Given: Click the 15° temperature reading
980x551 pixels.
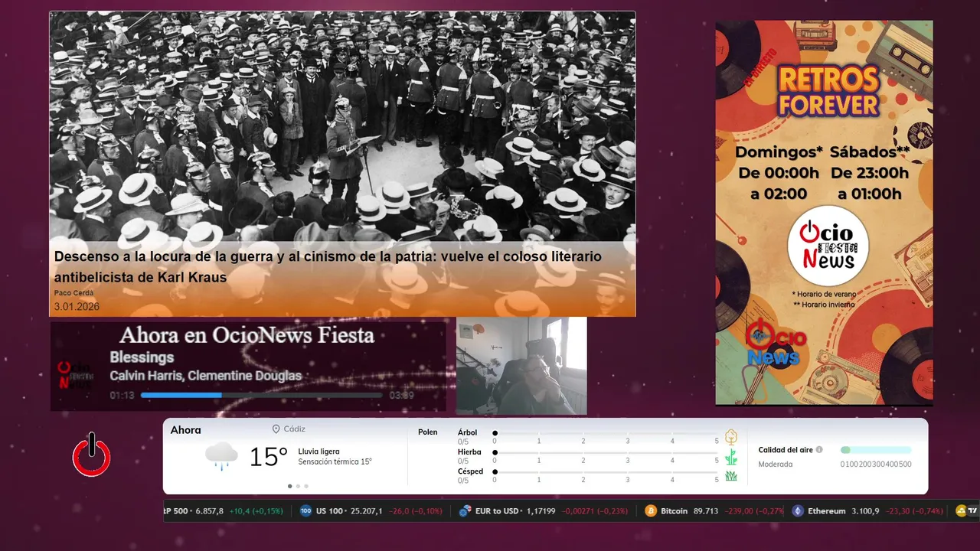Looking at the screenshot, I should pos(268,457).
